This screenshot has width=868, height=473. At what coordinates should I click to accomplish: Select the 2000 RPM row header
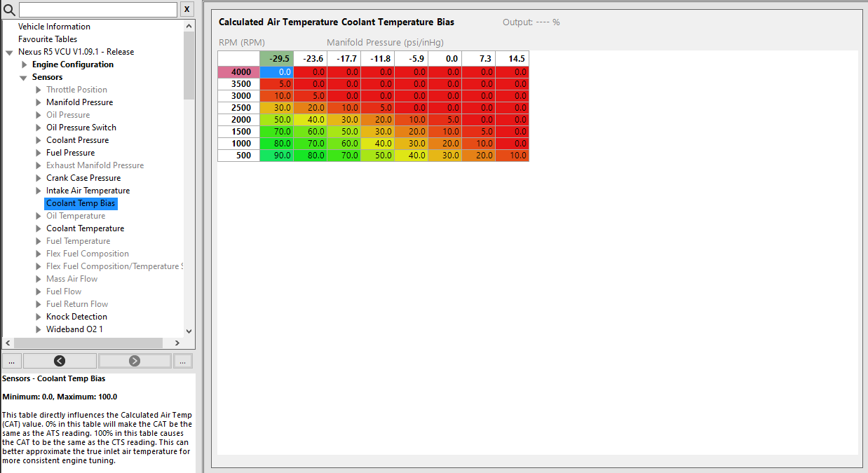[x=238, y=120]
